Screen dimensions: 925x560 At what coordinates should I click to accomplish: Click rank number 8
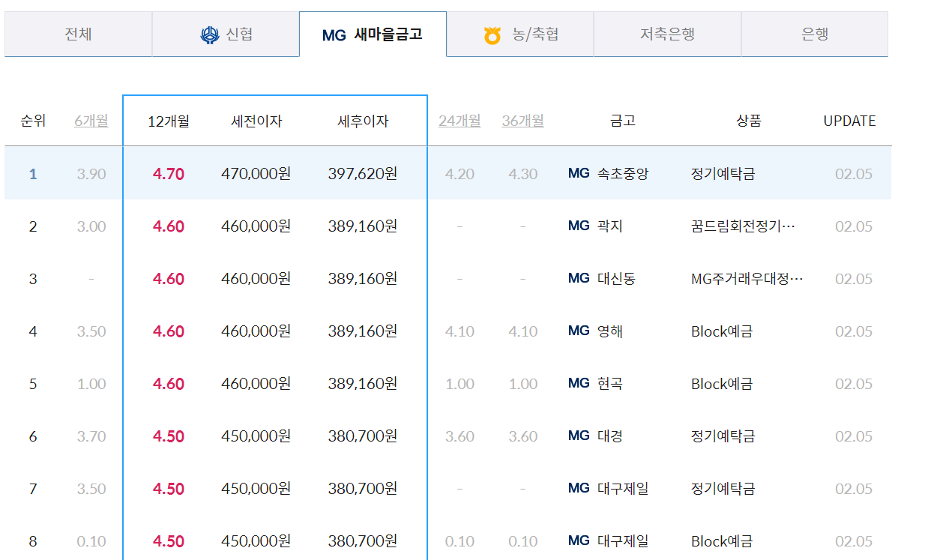pos(33,541)
